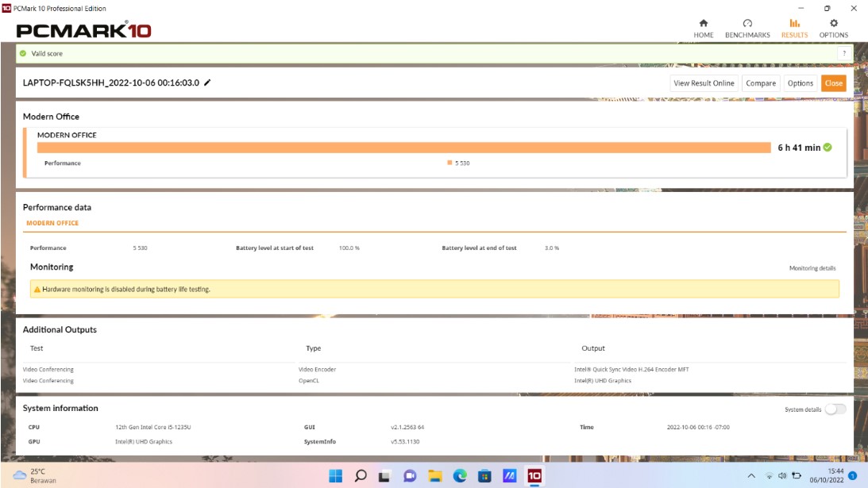Click Time value 2022-10-06 00:16 -07:00
This screenshot has width=868, height=488.
(x=698, y=427)
